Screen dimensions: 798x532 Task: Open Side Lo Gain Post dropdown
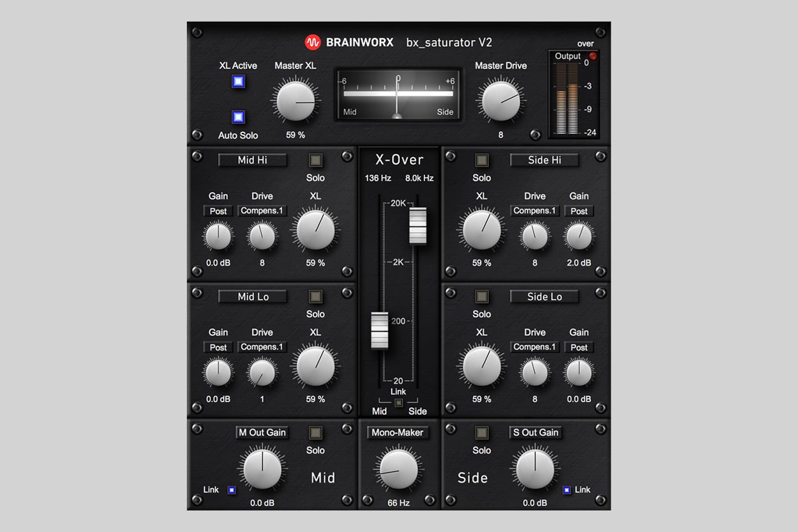coord(579,347)
